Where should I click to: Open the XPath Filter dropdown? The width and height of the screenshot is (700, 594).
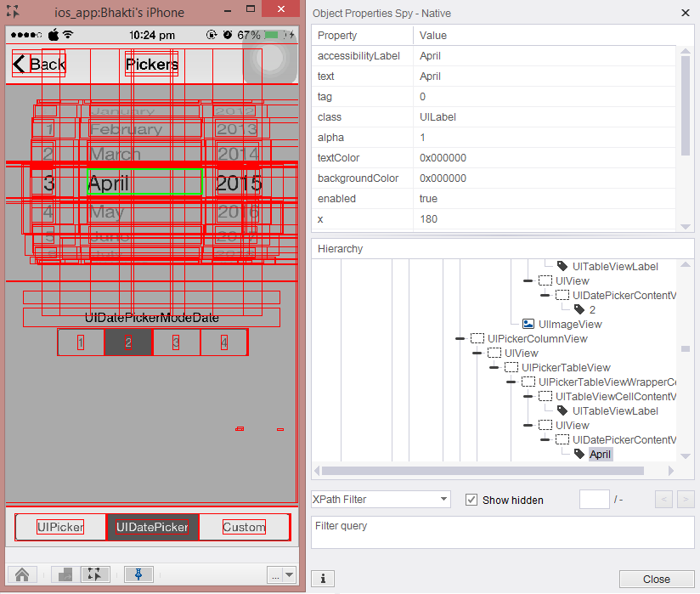pos(443,500)
